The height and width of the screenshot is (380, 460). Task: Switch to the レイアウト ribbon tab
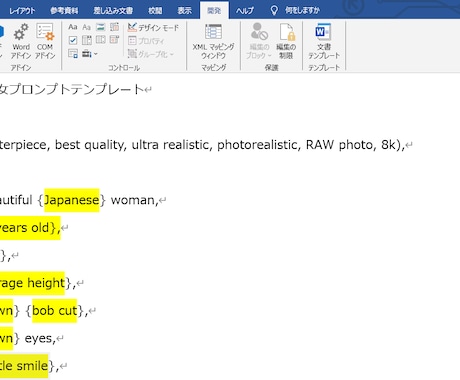coord(22,11)
